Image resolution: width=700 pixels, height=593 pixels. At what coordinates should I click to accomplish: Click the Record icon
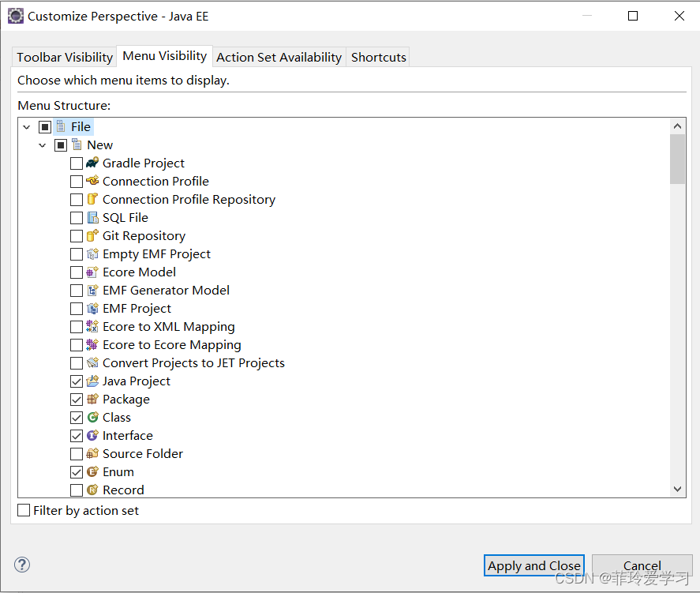pos(92,490)
